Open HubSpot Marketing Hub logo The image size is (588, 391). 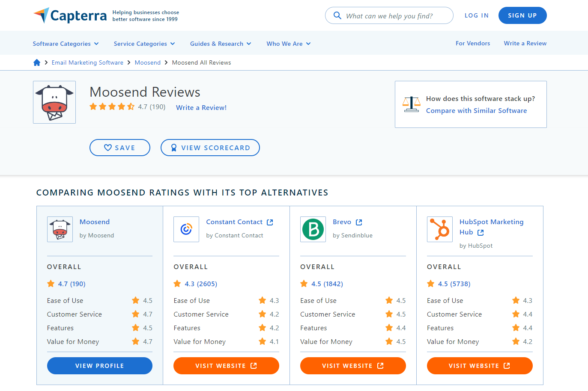[440, 229]
